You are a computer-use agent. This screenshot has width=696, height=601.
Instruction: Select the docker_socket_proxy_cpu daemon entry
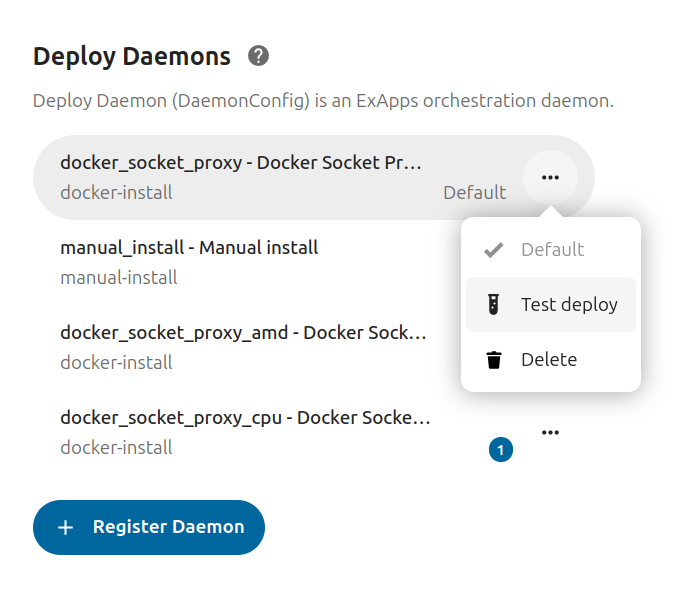pyautogui.click(x=245, y=418)
